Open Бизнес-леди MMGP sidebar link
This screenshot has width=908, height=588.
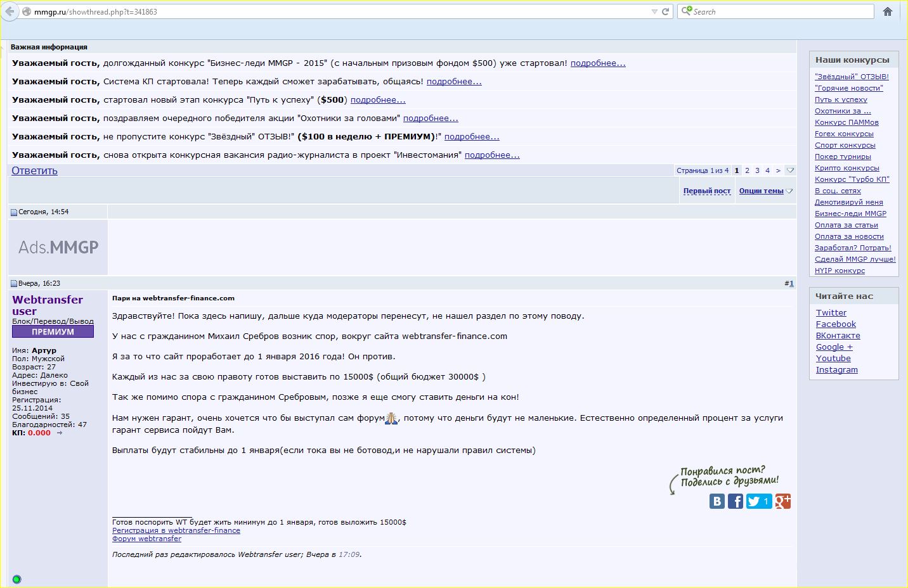850,214
